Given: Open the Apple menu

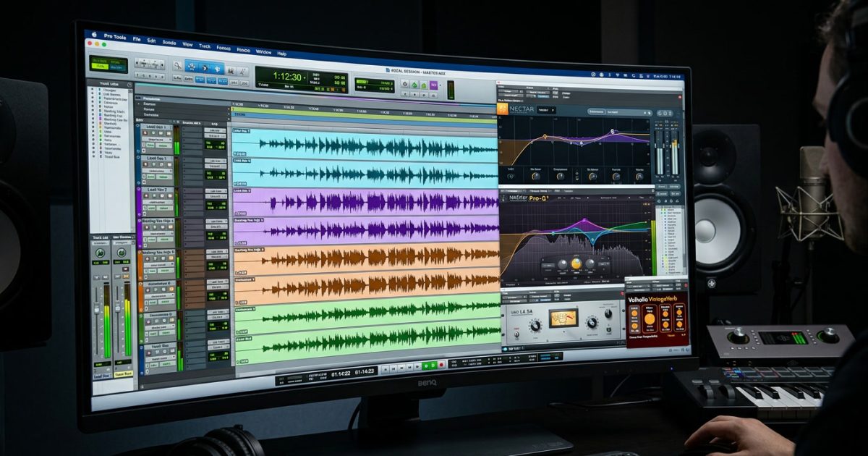Looking at the screenshot, I should [93, 33].
